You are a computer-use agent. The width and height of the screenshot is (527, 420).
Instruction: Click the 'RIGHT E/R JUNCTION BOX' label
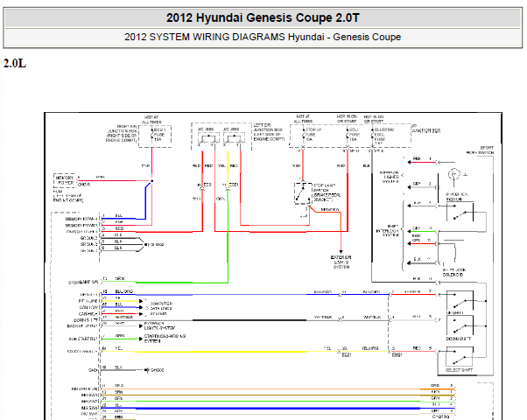click(x=122, y=133)
